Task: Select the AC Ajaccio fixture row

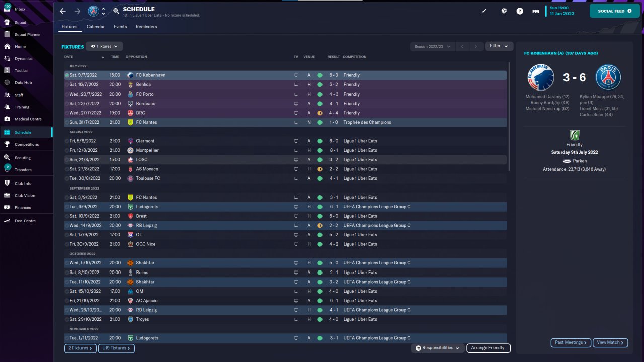Action: click(x=285, y=301)
